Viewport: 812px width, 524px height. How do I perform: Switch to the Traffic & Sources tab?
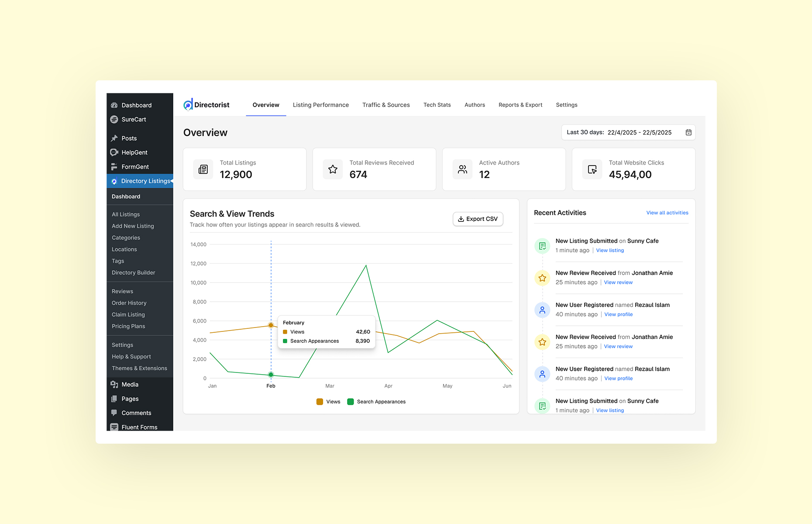(x=386, y=105)
